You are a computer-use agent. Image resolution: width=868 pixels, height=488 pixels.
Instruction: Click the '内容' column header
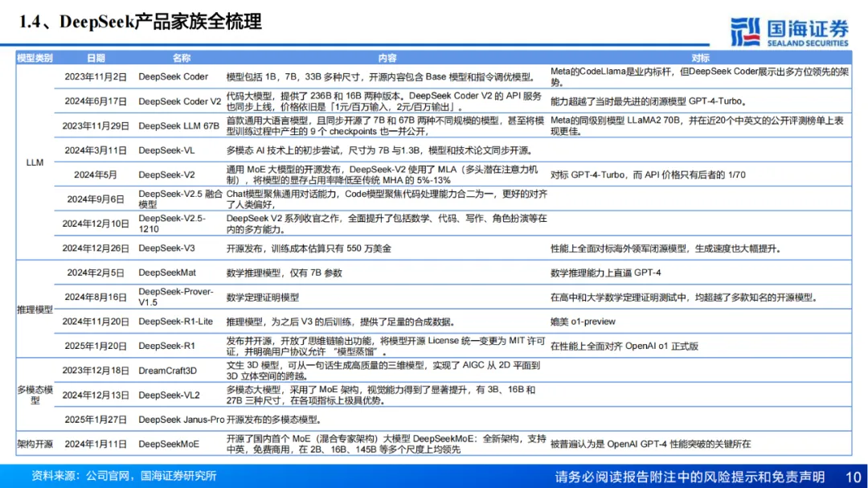(387, 58)
